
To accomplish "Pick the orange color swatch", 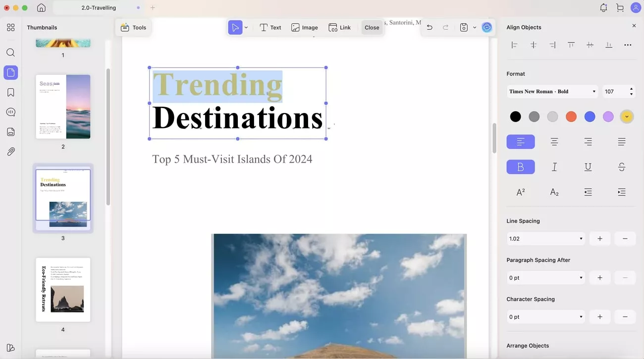I will tap(571, 117).
